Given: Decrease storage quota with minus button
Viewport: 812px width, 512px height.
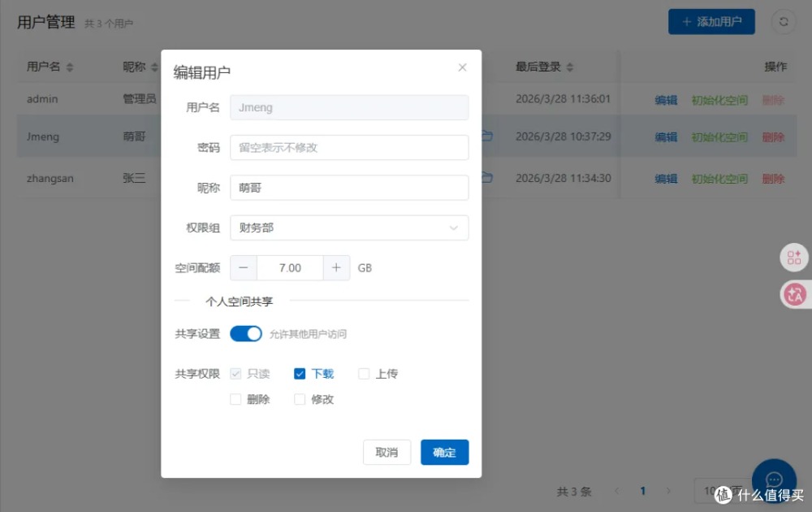Looking at the screenshot, I should [244, 268].
